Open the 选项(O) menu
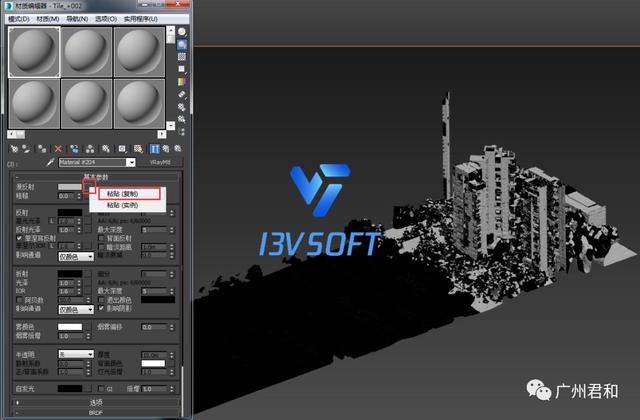 point(106,19)
